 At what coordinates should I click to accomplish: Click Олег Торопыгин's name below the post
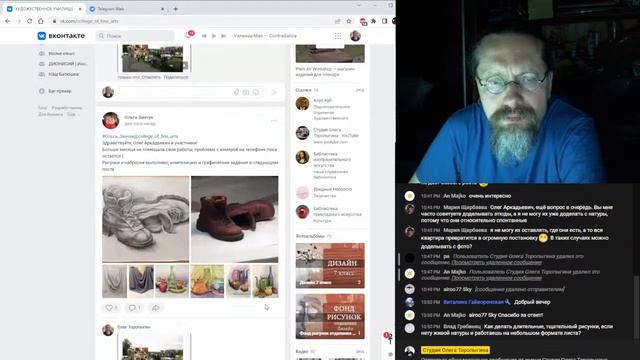coord(133,327)
